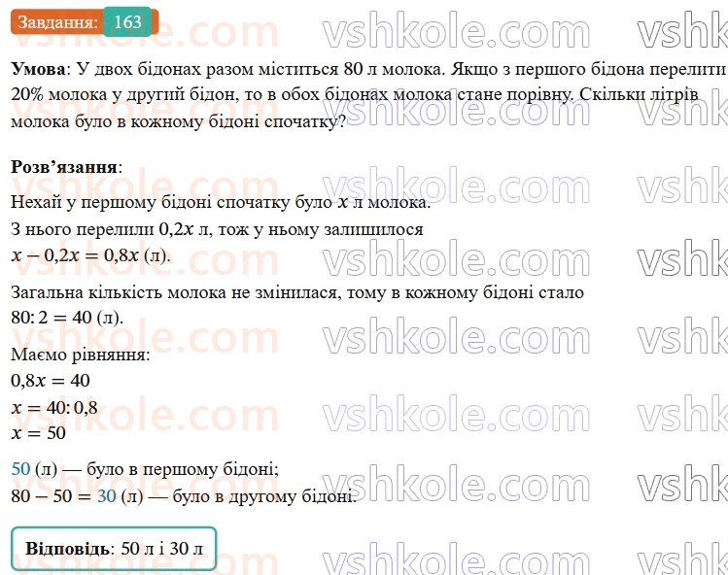Click the task number 163 badge
The width and height of the screenshot is (728, 575).
(x=127, y=21)
